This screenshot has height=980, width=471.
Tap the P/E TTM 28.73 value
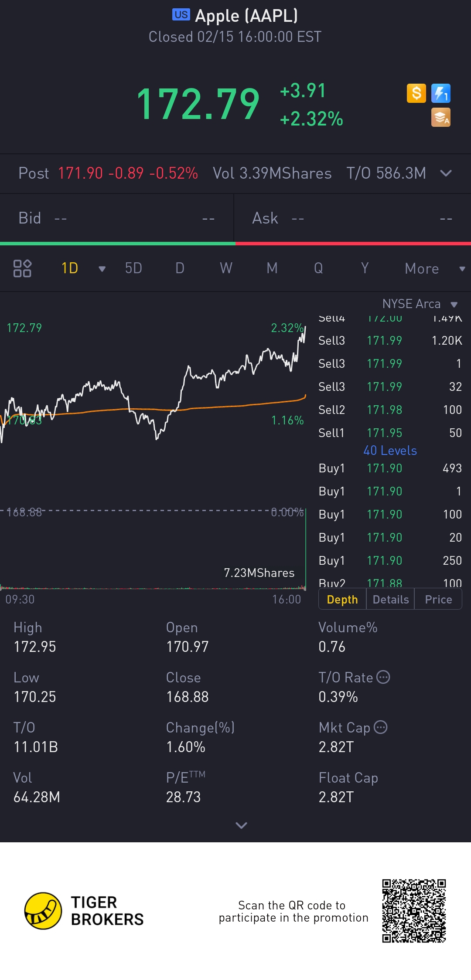click(x=184, y=797)
